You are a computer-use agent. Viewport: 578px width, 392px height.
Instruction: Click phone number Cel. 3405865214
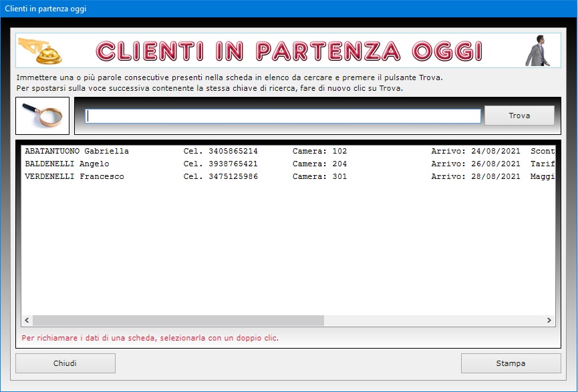coord(221,151)
